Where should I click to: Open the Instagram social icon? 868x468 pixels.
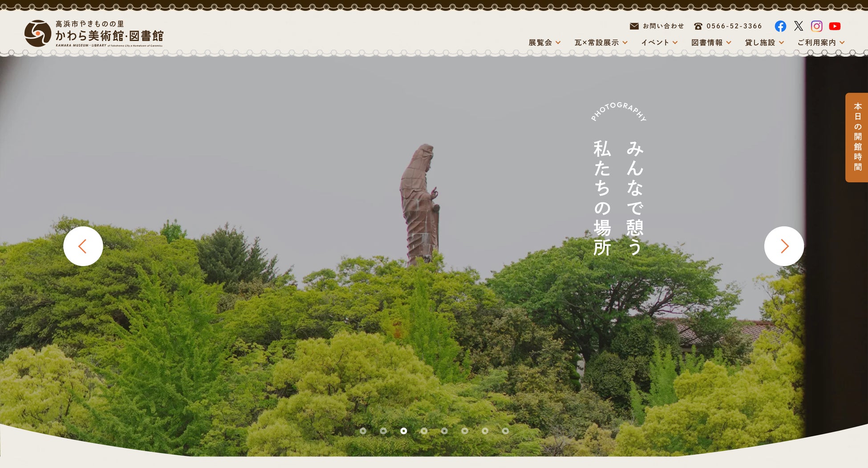point(817,26)
